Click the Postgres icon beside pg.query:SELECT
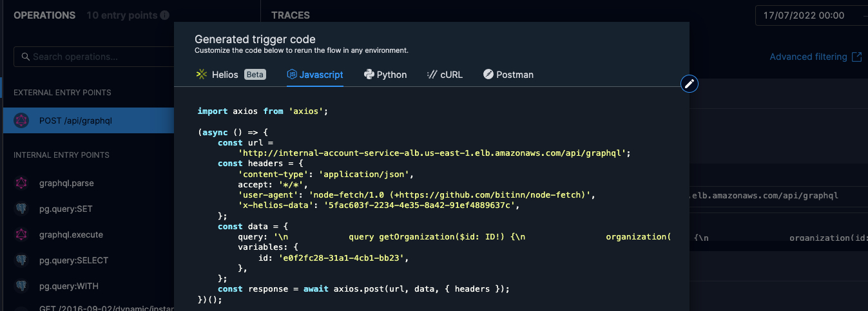 pos(21,261)
